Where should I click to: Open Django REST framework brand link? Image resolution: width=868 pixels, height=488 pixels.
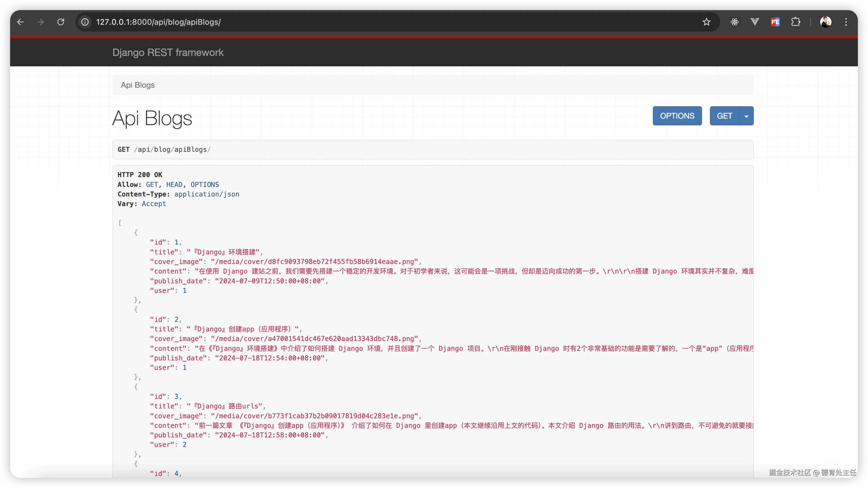pyautogui.click(x=168, y=53)
